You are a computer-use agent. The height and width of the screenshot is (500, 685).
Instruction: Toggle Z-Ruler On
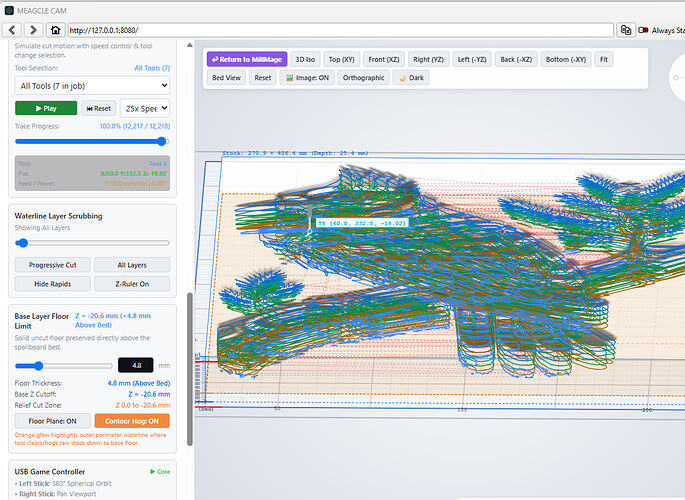click(132, 284)
